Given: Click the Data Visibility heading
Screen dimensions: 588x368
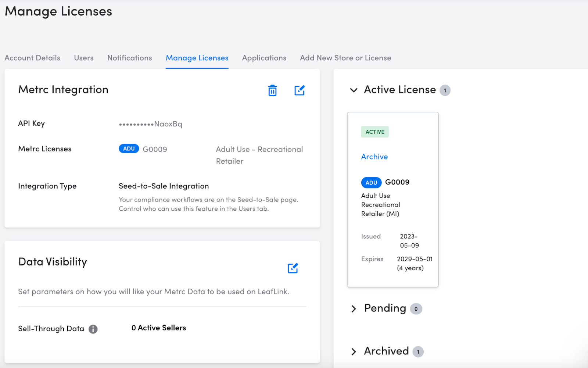Looking at the screenshot, I should point(53,262).
